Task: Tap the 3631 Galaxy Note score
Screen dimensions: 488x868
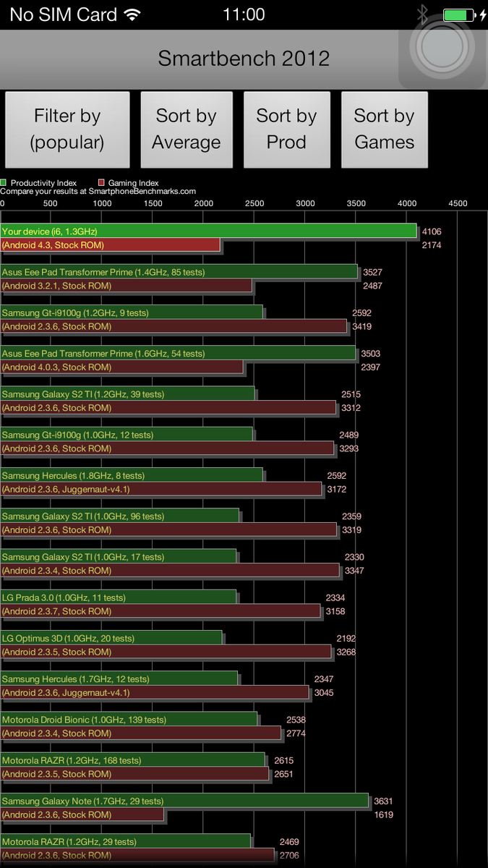Action: pos(383,801)
